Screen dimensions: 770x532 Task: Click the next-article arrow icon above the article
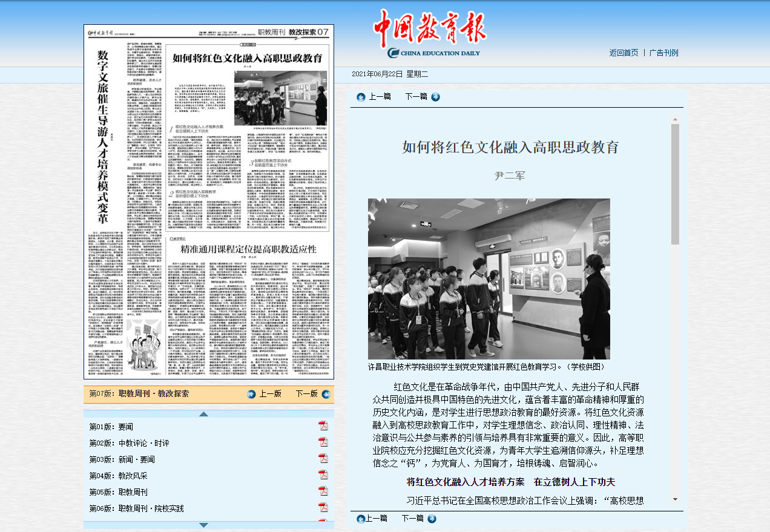click(x=435, y=97)
